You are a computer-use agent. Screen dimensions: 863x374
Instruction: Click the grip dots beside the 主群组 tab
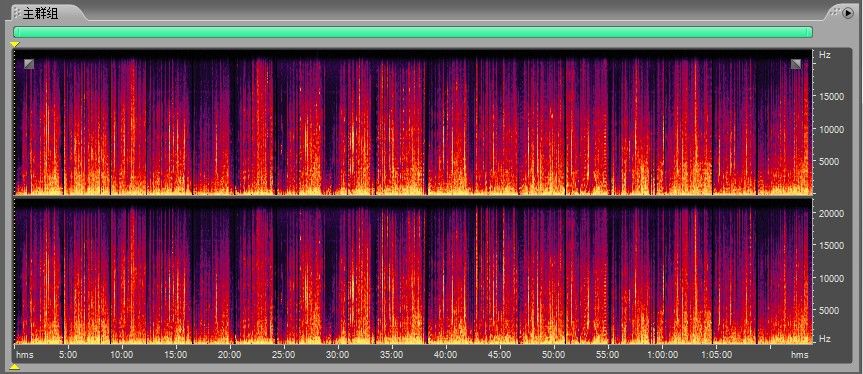[17, 13]
